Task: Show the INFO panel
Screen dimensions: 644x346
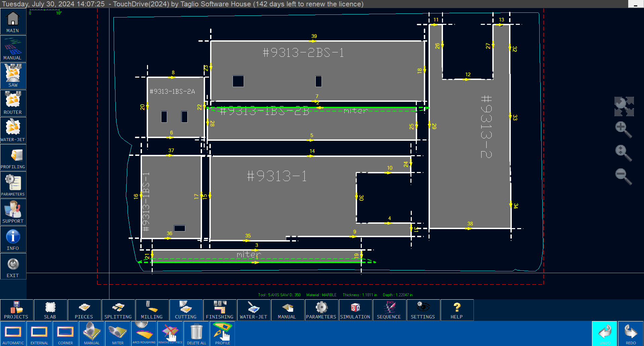Action: click(x=13, y=239)
